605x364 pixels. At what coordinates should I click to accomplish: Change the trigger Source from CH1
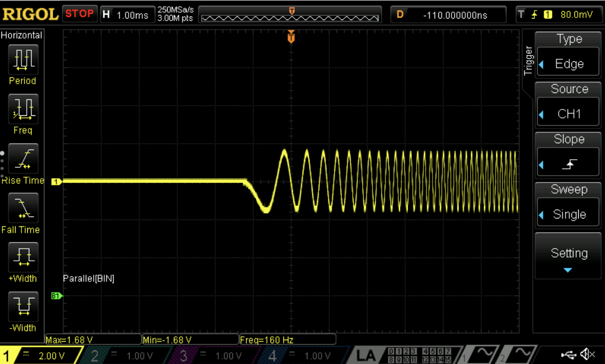tap(568, 114)
